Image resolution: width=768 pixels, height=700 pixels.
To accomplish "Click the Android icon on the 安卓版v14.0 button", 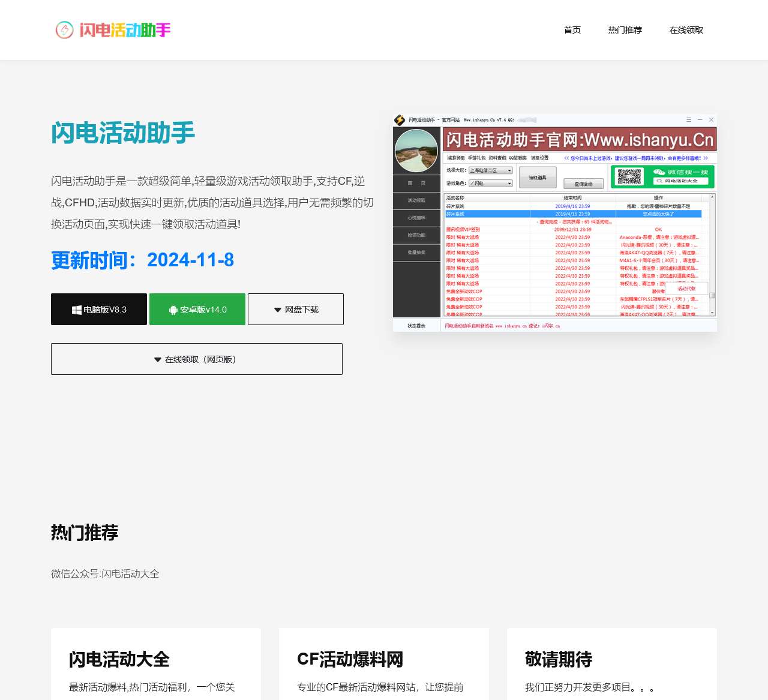I will pyautogui.click(x=172, y=309).
